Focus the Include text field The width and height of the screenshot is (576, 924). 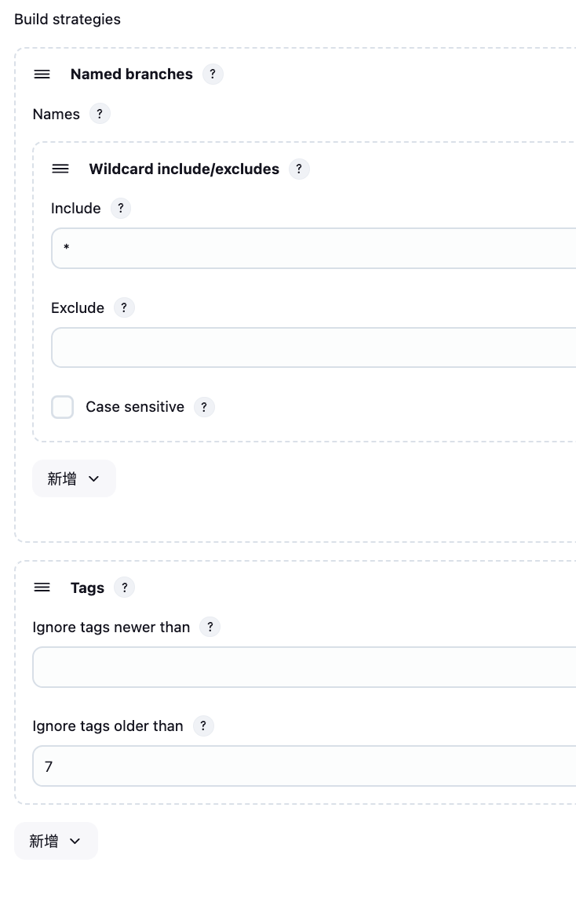314,249
